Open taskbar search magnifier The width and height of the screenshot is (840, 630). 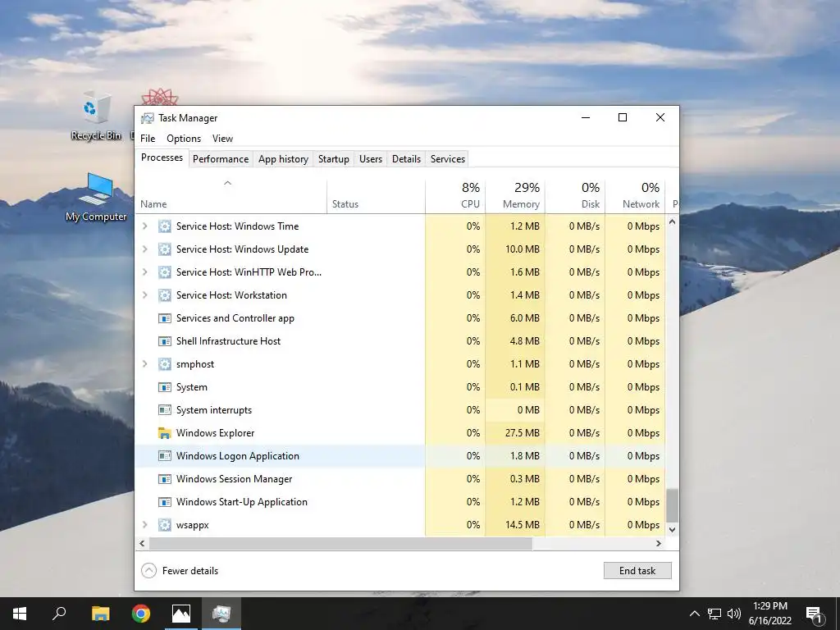59,614
